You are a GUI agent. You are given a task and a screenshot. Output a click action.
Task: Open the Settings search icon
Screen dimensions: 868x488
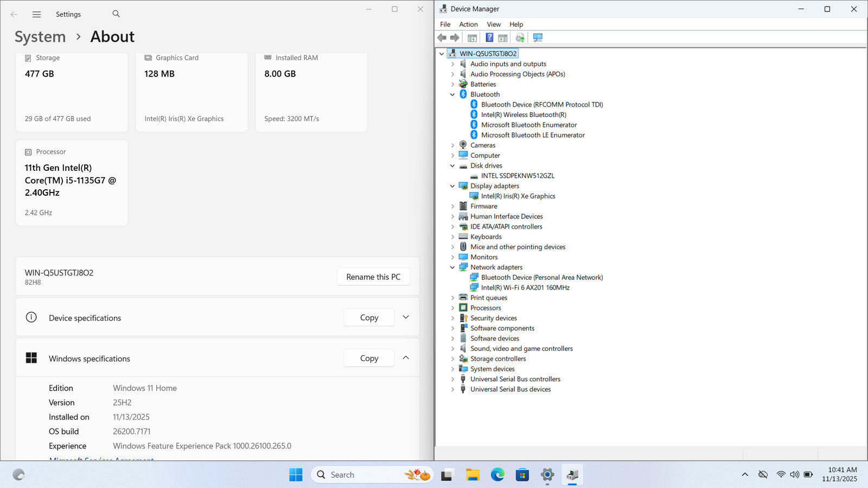116,14
